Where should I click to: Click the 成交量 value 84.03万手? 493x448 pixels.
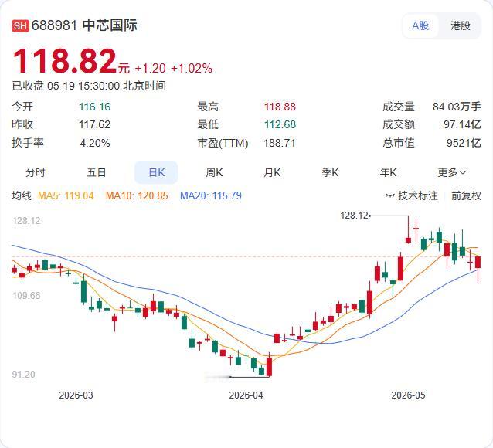point(457,107)
